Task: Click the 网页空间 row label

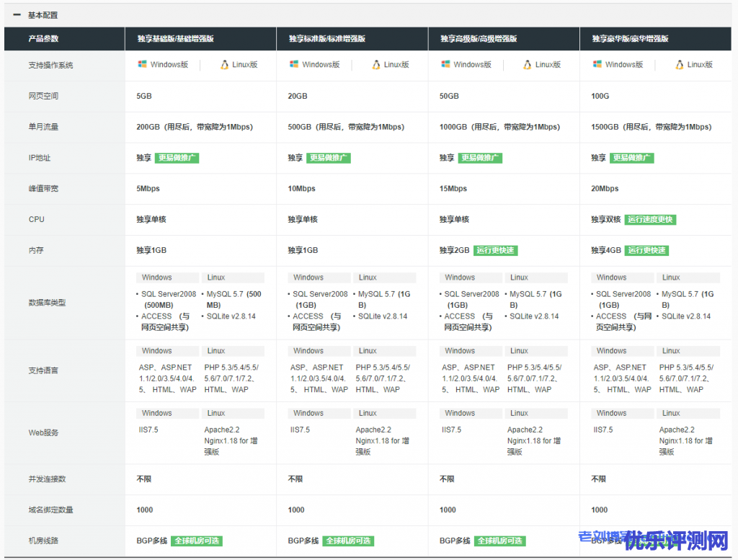Action: (x=43, y=96)
